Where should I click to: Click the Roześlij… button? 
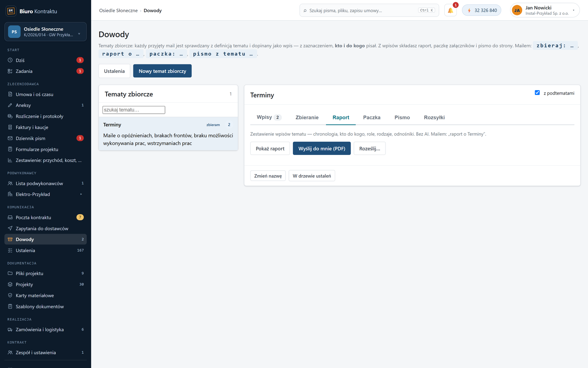click(x=370, y=148)
